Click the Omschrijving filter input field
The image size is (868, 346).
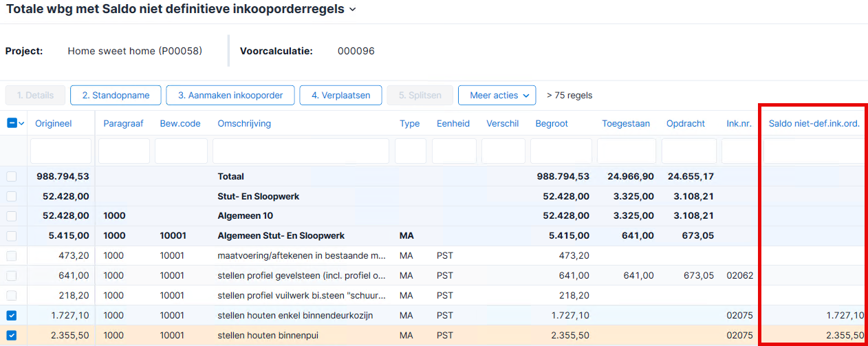[x=301, y=151]
